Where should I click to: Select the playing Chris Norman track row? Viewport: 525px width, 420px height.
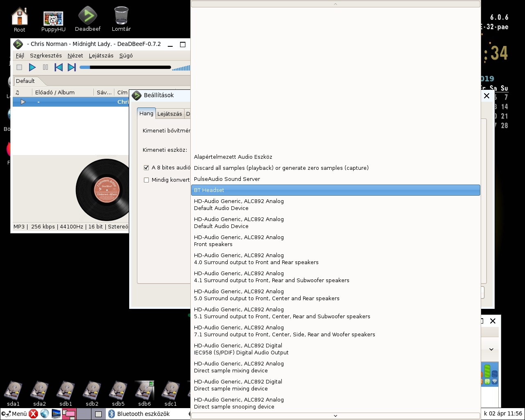tap(71, 102)
